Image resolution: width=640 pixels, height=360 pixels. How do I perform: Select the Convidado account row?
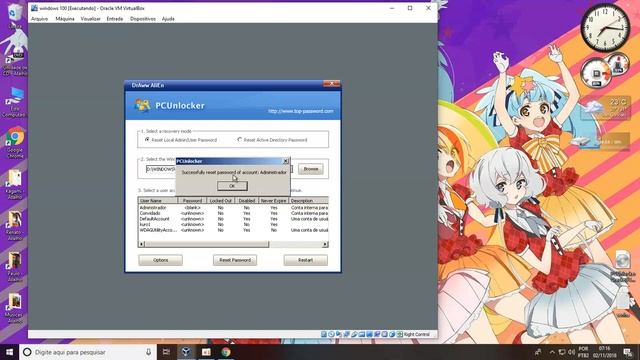tap(233, 213)
